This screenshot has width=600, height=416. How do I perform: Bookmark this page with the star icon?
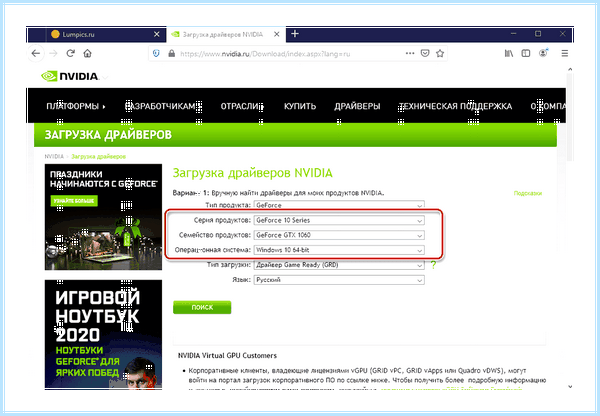tap(440, 53)
